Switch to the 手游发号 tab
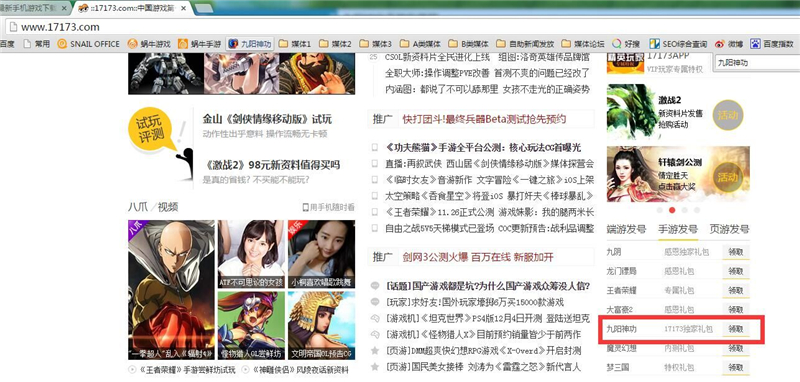Screen dimensions: 800x382 pyautogui.click(x=678, y=229)
